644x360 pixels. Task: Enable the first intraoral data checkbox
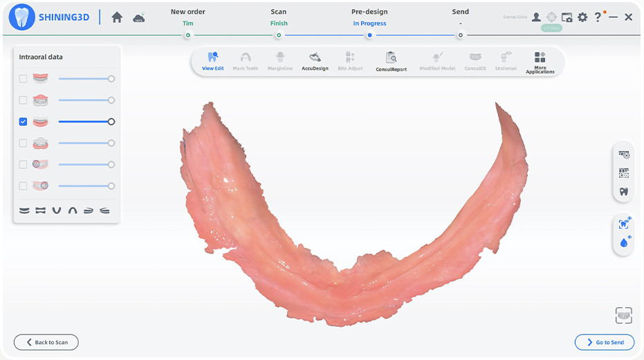tap(23, 79)
